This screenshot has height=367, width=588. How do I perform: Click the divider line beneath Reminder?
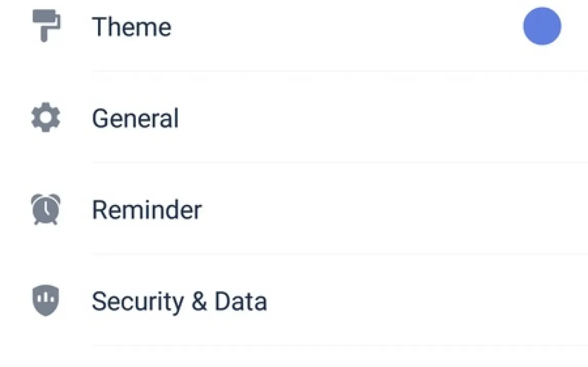[x=339, y=254]
